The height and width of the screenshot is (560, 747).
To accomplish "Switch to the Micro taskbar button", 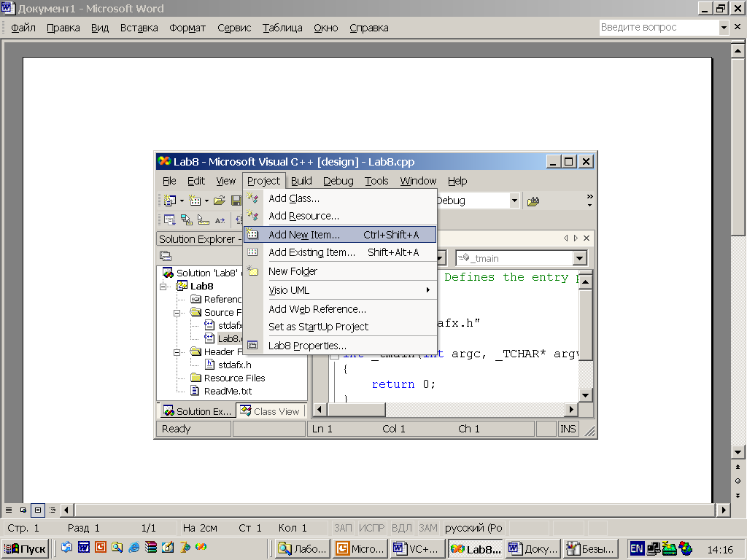I will [x=360, y=548].
